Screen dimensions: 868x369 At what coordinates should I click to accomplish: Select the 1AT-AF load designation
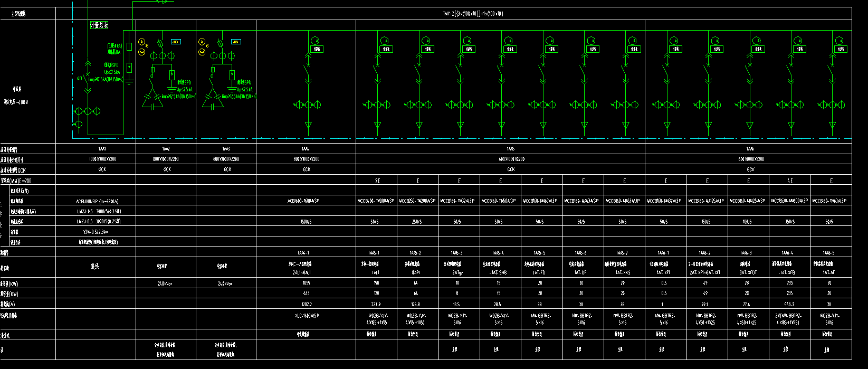pos(829,272)
